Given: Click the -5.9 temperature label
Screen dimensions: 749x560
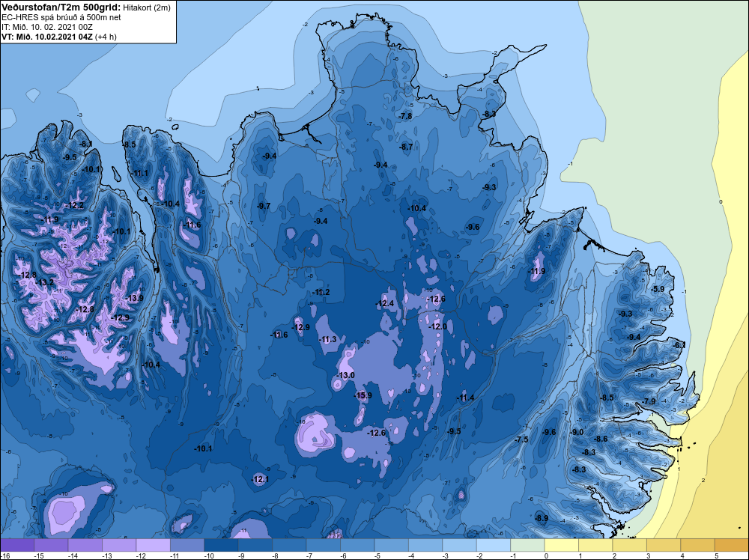Looking at the screenshot, I should [x=658, y=289].
